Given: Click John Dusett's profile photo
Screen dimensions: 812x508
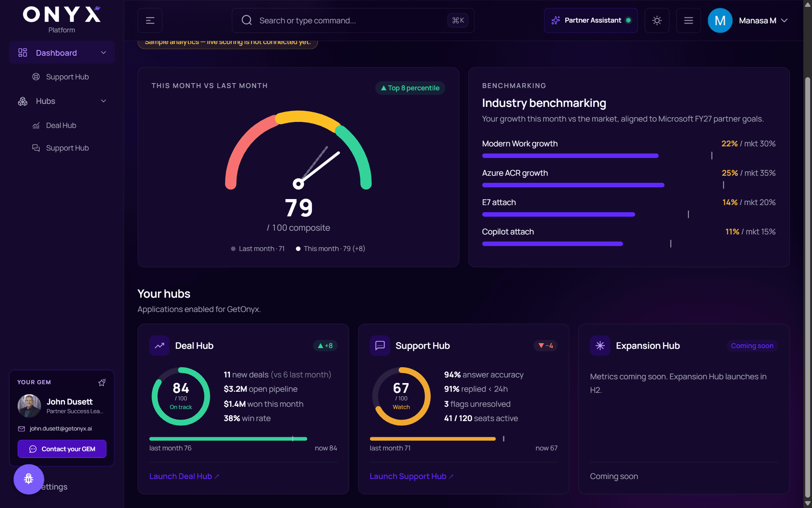Looking at the screenshot, I should [29, 406].
